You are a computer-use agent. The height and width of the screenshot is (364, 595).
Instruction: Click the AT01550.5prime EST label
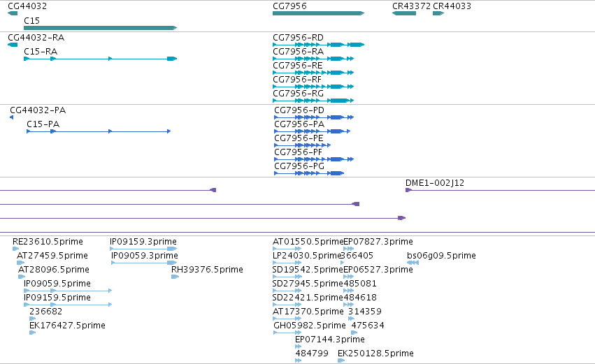pos(308,242)
